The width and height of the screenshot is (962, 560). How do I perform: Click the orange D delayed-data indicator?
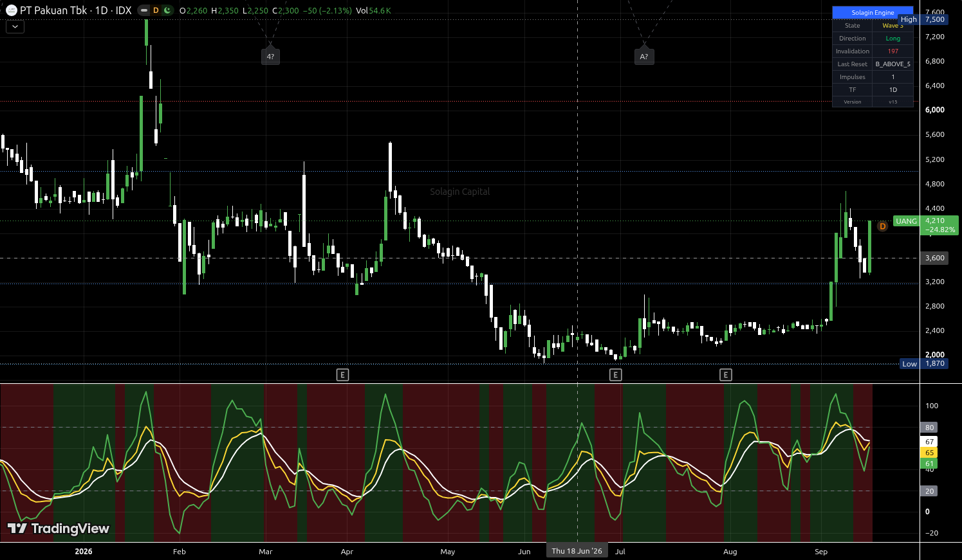point(156,10)
